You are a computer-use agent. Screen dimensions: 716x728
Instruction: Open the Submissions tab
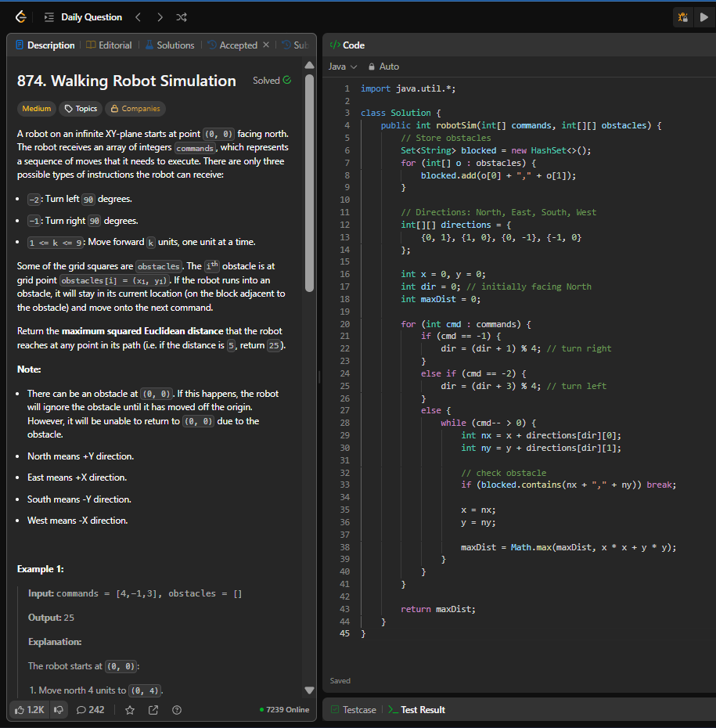pos(296,45)
